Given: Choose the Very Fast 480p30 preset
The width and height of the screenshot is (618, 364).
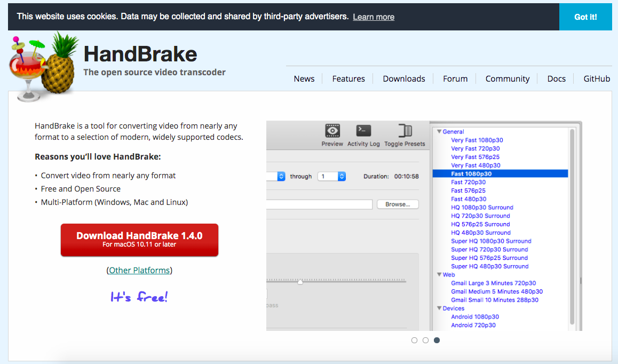Looking at the screenshot, I should 476,165.
